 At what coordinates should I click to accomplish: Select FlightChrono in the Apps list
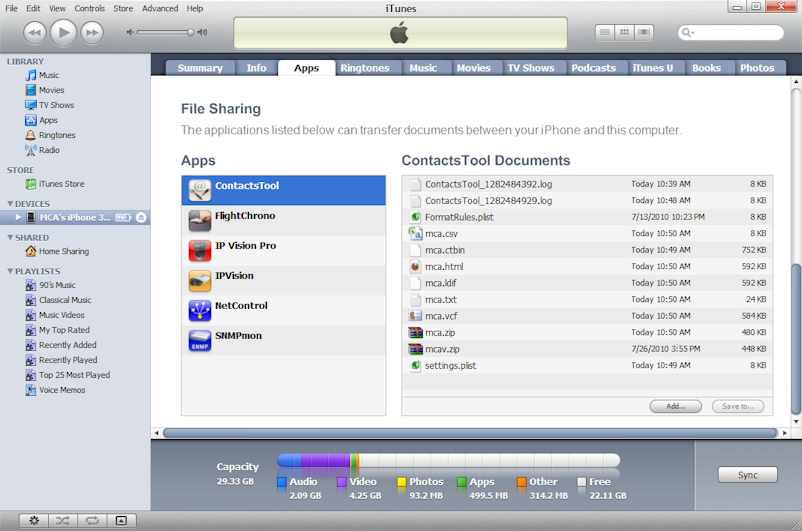coord(283,220)
